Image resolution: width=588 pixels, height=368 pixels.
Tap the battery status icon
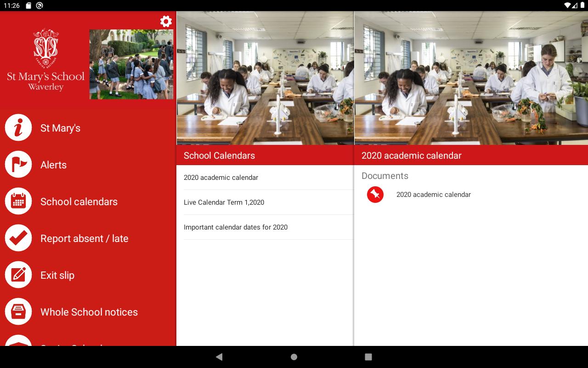(582, 6)
